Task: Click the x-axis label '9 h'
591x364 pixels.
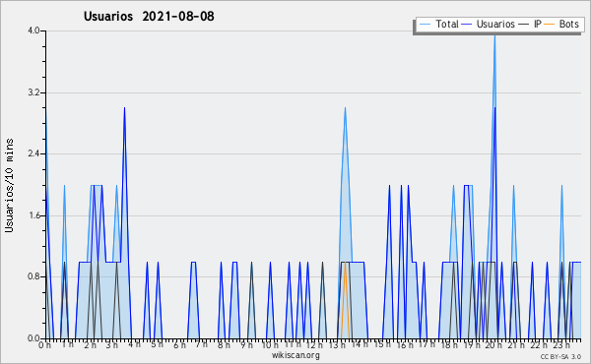Action: [246, 344]
